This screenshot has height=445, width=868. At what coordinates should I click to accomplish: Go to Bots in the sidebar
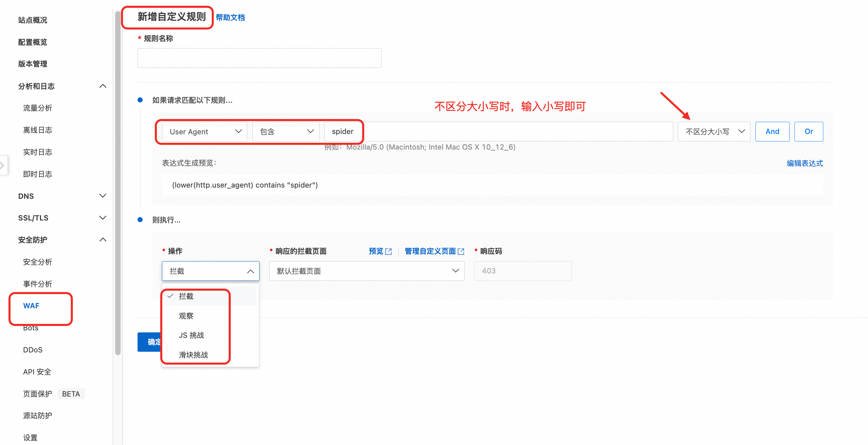tap(31, 328)
